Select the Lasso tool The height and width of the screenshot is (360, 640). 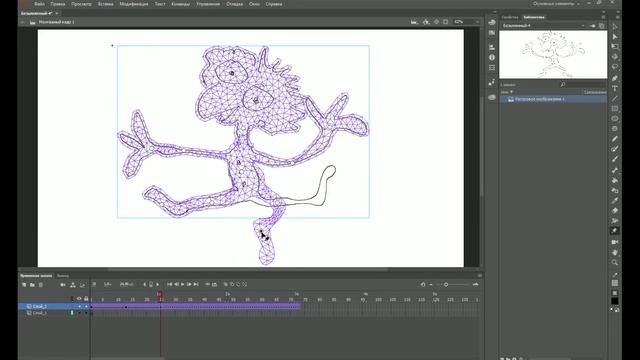click(615, 67)
